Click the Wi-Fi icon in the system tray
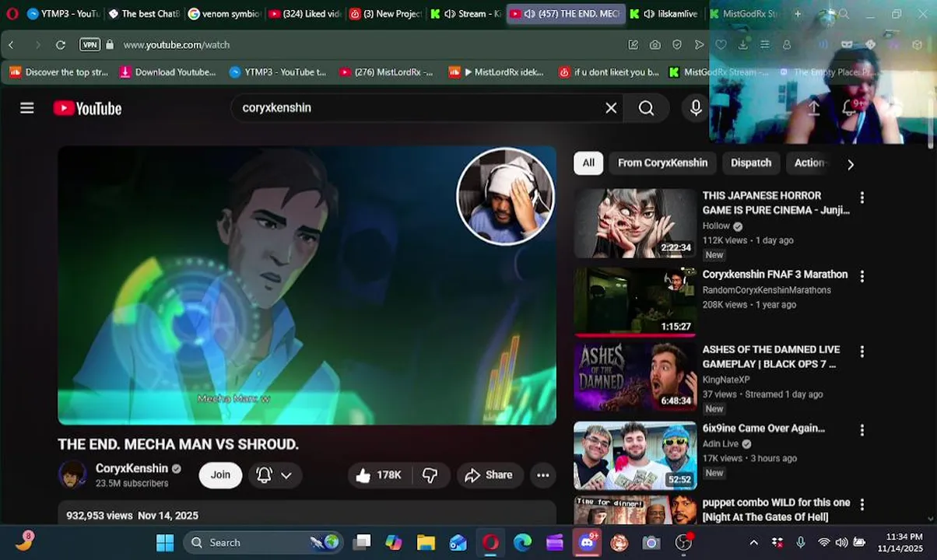Screen dimensions: 937x560 pyautogui.click(x=823, y=542)
